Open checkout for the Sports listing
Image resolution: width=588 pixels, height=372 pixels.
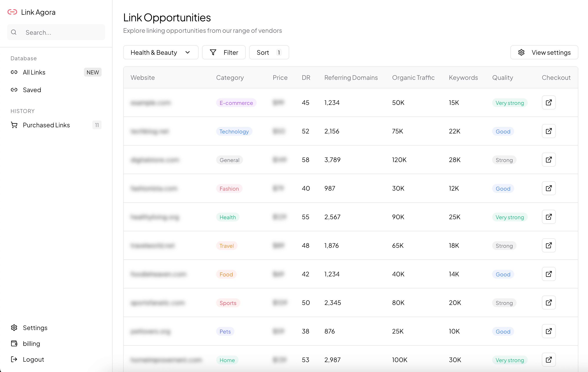coord(549,303)
